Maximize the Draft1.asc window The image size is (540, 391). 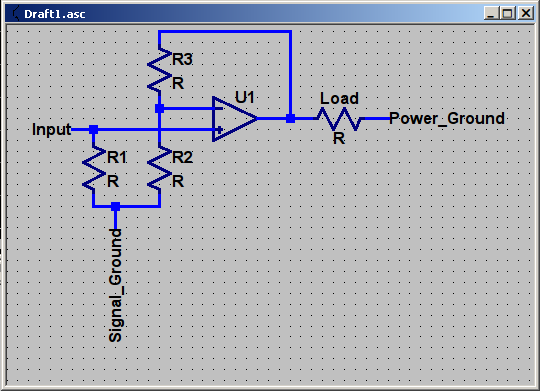point(507,13)
